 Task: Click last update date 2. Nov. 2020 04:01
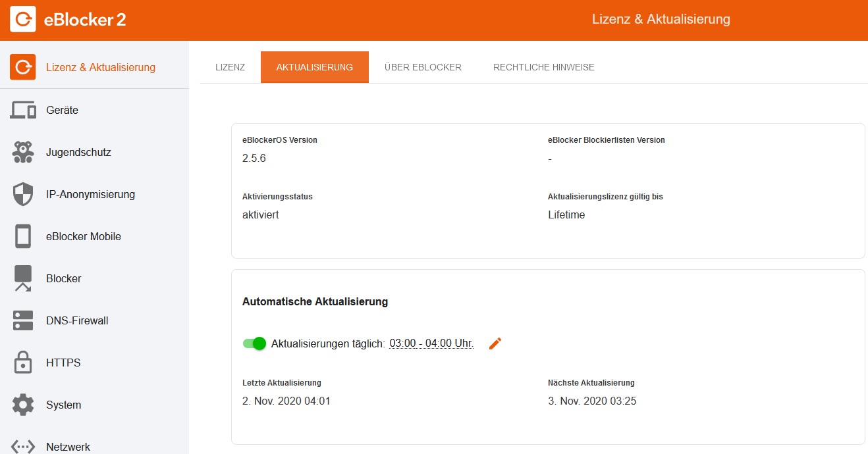coord(286,401)
